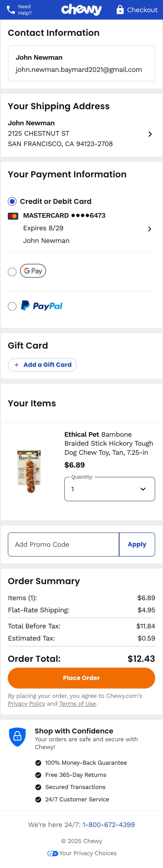Screen dimensions: 163x868
Task: Select the PayPal radio button
Action: pyautogui.click(x=12, y=306)
